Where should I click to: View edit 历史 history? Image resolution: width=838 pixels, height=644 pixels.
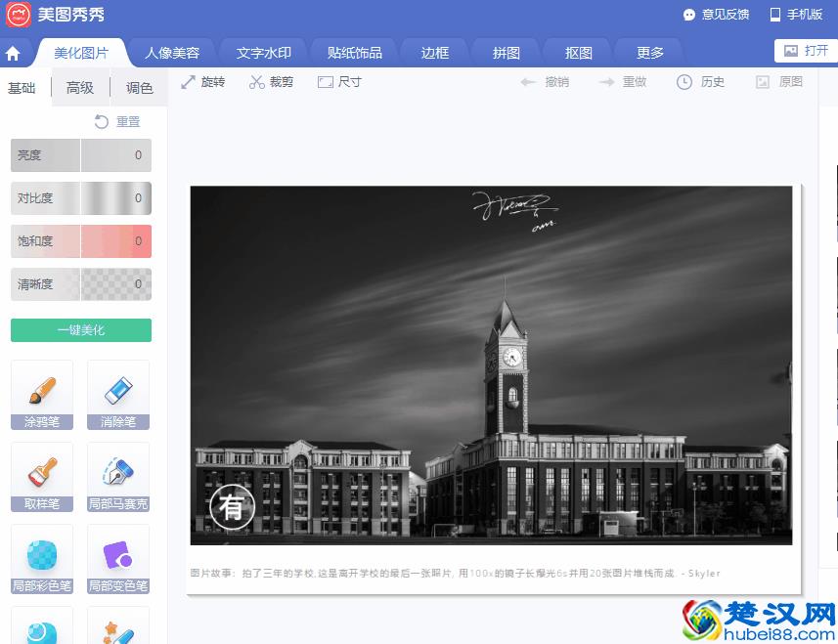click(x=700, y=82)
